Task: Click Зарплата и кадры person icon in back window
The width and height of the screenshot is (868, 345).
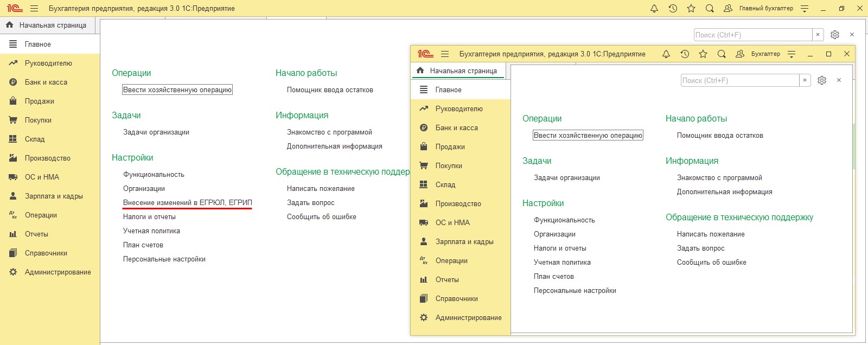Action: (13, 196)
